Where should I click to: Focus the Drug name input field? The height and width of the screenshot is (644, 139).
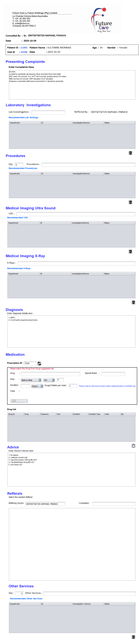pos(50,374)
